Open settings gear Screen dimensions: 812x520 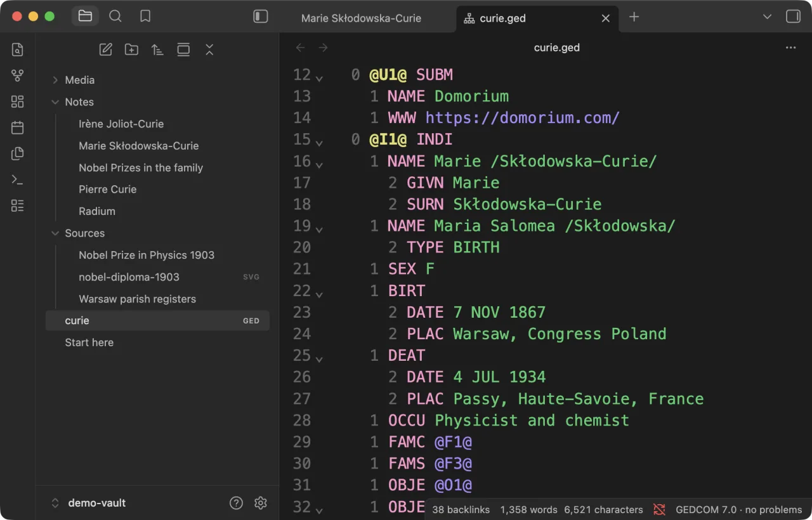click(261, 503)
